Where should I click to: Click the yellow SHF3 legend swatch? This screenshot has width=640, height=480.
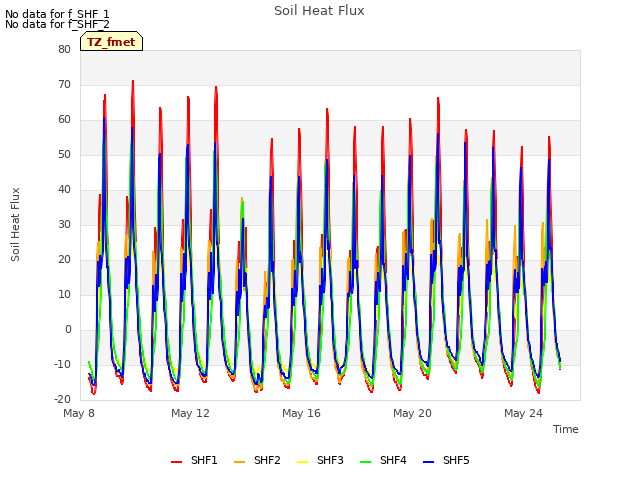302,462
